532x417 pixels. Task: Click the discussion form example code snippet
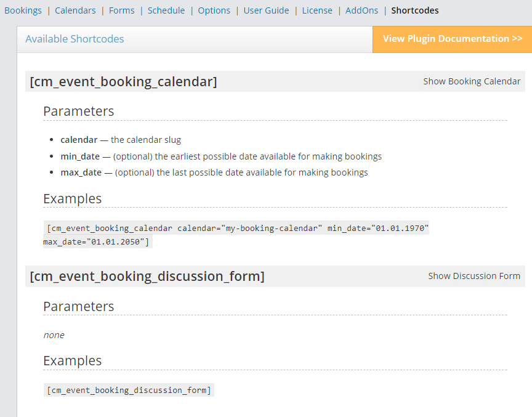(129, 391)
